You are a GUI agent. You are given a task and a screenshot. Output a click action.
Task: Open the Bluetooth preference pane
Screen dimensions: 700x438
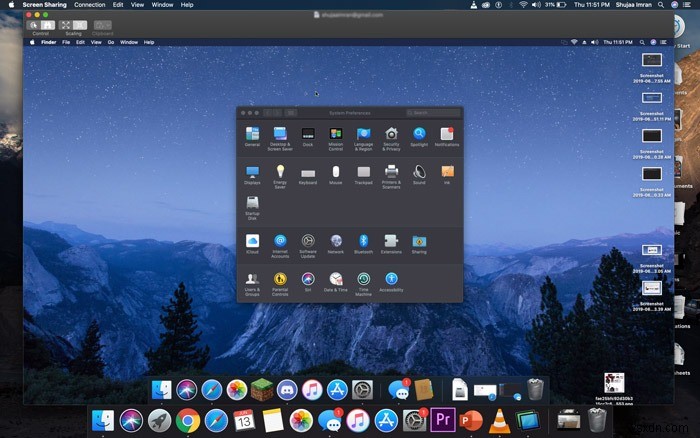pyautogui.click(x=363, y=244)
